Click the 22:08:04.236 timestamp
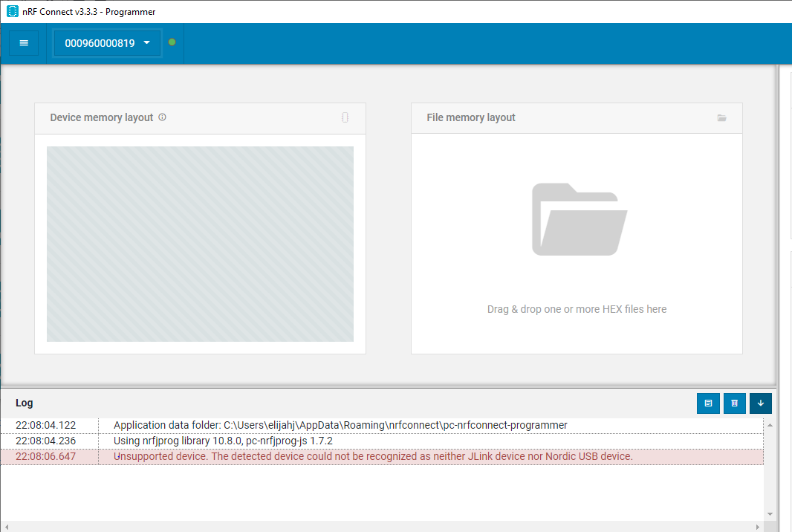 [x=45, y=441]
